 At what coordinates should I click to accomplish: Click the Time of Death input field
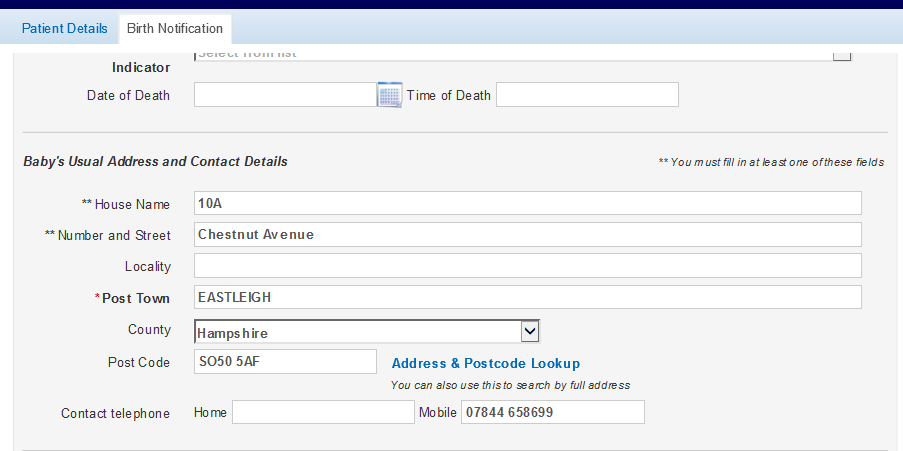tap(587, 94)
